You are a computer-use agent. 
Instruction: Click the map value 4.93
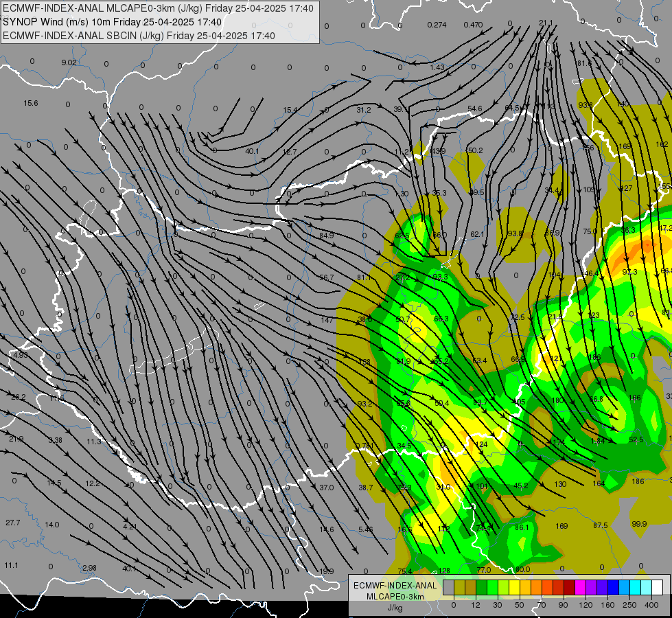point(20,355)
